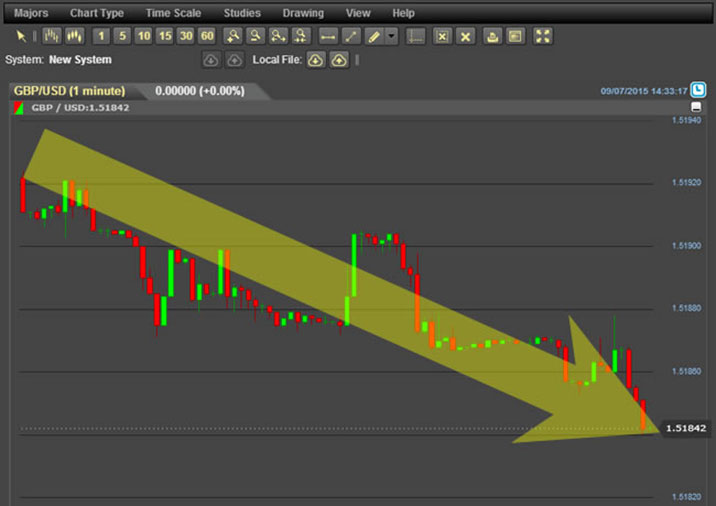Set time scale to 1 minute
The image size is (716, 506).
coord(101,36)
